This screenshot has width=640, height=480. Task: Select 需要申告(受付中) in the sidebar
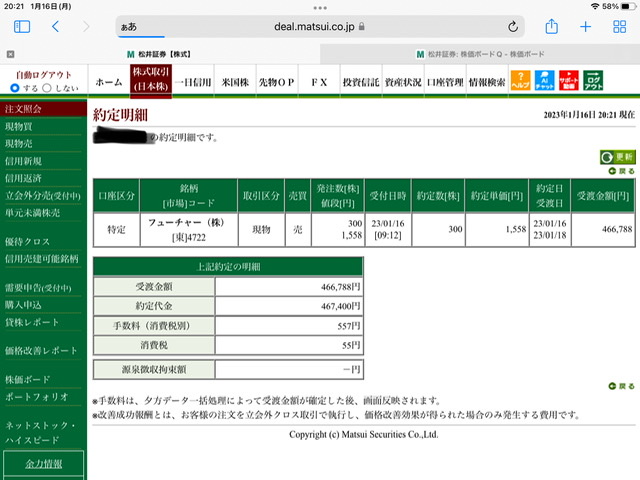click(x=38, y=288)
